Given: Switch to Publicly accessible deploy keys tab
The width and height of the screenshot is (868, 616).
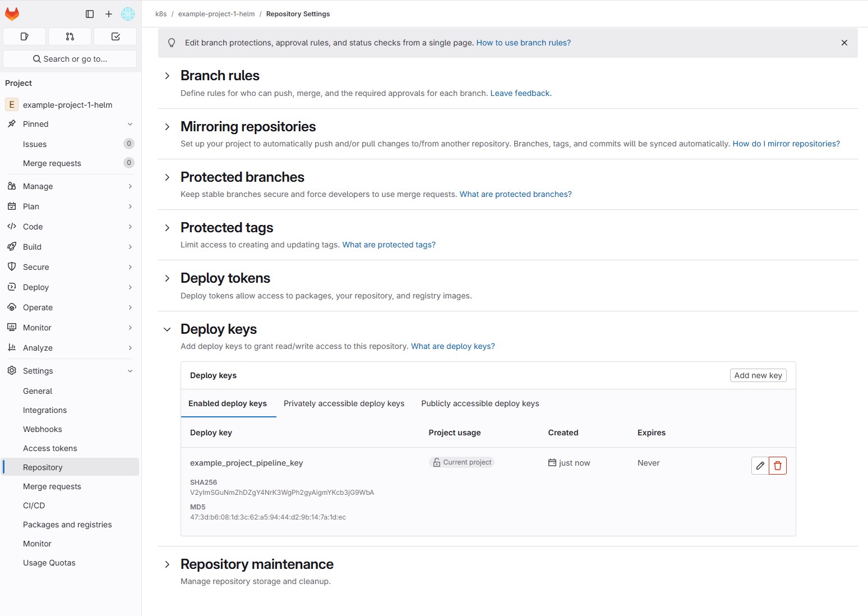Looking at the screenshot, I should pyautogui.click(x=480, y=403).
